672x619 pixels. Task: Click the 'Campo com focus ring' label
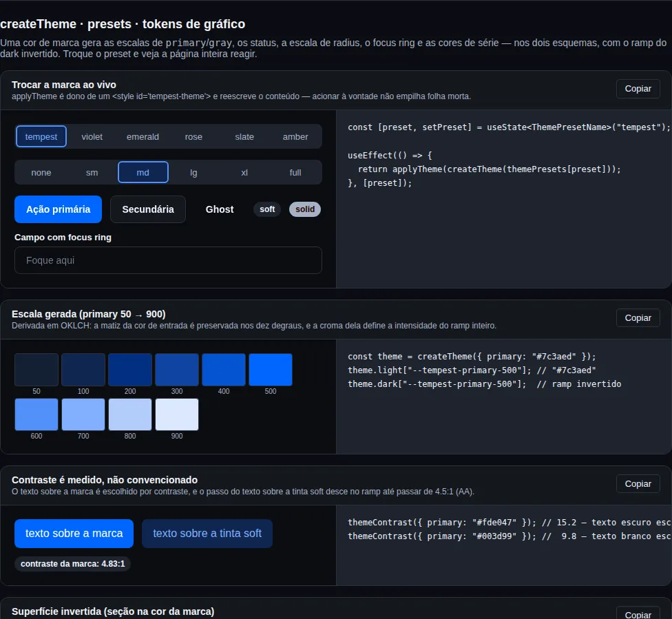[63, 237]
